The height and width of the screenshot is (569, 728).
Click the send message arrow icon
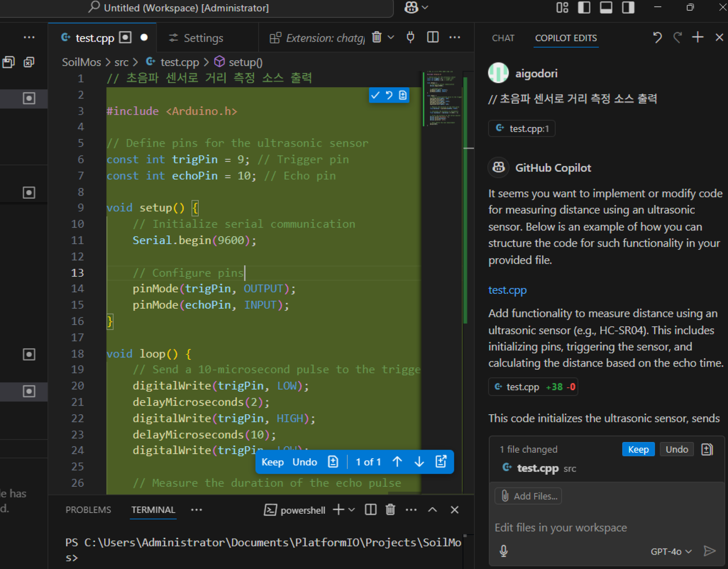pyautogui.click(x=709, y=550)
